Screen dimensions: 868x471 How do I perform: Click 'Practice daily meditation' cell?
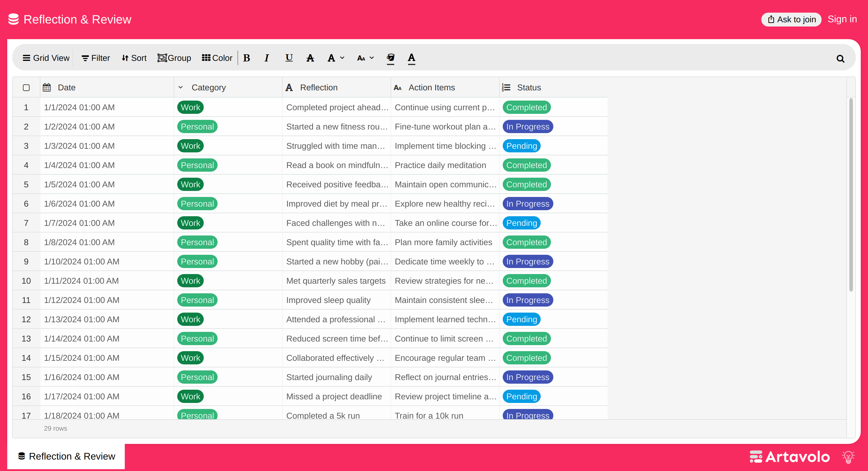[x=445, y=165]
